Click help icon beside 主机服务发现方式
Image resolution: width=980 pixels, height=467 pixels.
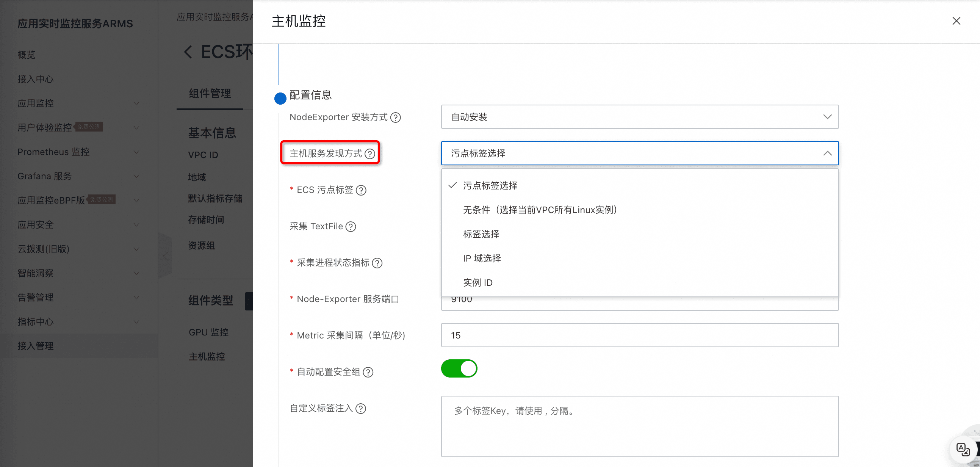click(370, 154)
